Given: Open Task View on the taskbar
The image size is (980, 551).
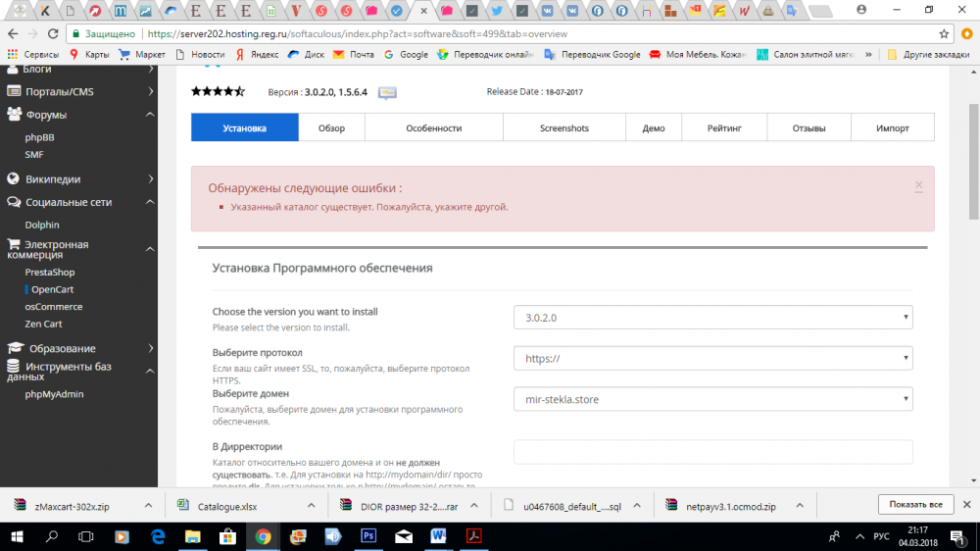Looking at the screenshot, I should click(x=86, y=536).
